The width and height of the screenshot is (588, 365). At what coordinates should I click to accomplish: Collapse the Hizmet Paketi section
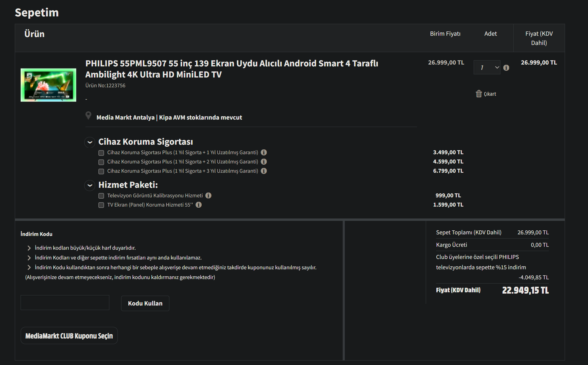[x=90, y=185]
